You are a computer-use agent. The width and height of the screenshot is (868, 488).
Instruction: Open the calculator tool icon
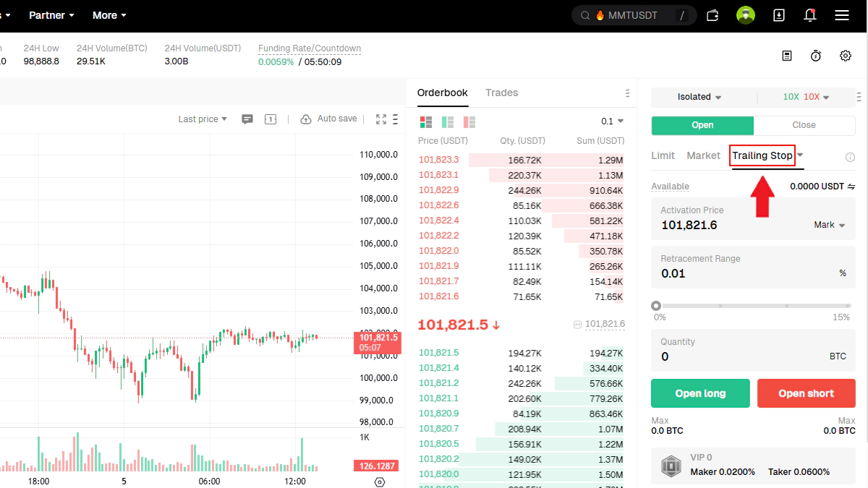787,56
